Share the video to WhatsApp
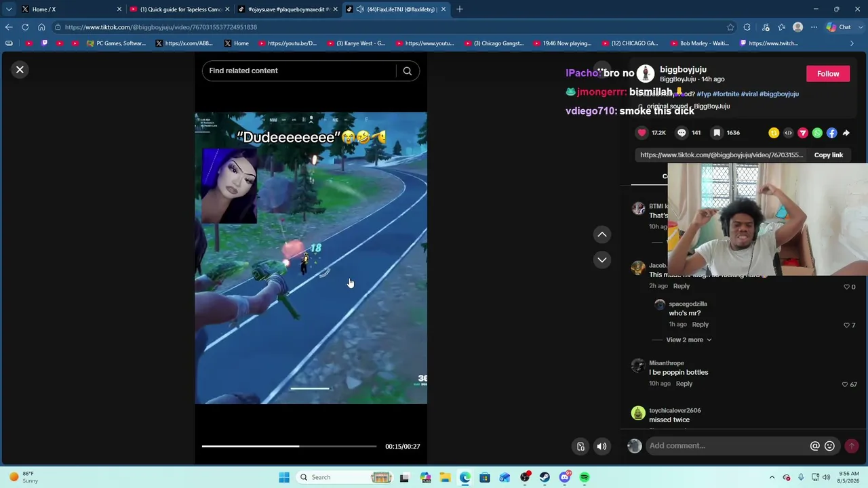This screenshot has width=868, height=488. [x=817, y=133]
